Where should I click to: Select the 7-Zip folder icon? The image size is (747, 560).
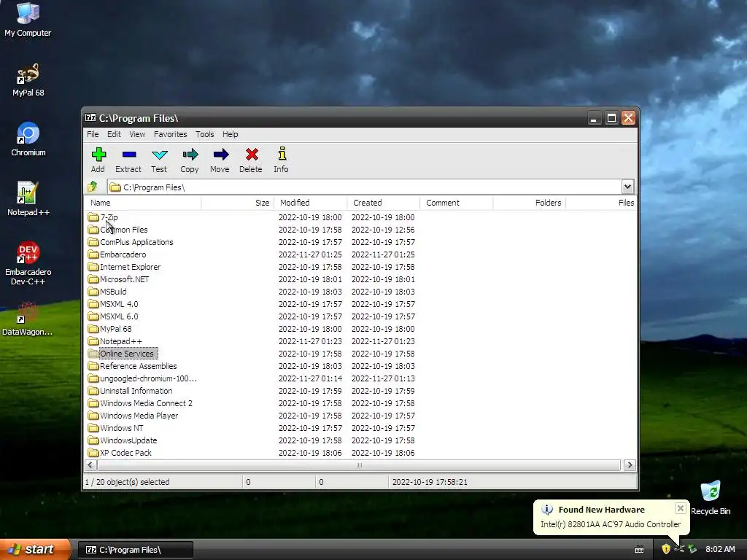(x=93, y=217)
